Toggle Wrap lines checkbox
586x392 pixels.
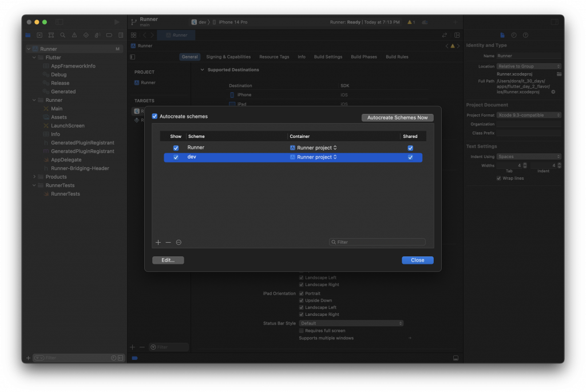tap(498, 178)
